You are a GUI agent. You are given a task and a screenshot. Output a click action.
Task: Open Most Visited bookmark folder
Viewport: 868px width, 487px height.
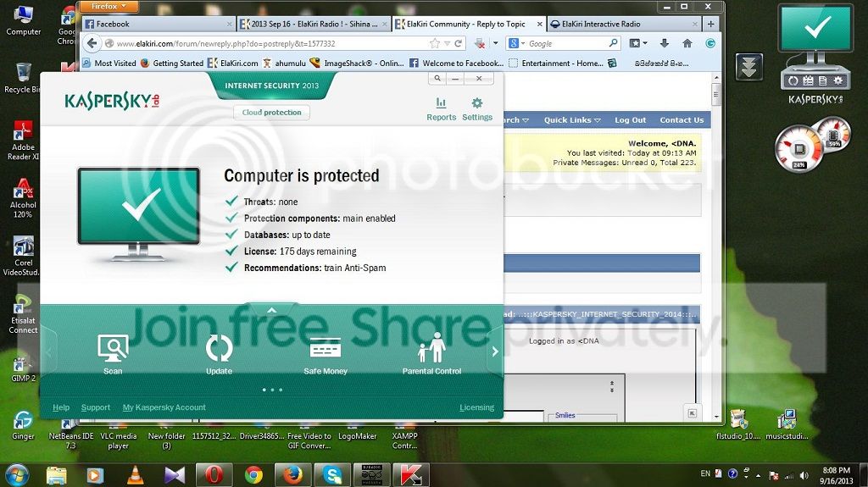[x=109, y=63]
